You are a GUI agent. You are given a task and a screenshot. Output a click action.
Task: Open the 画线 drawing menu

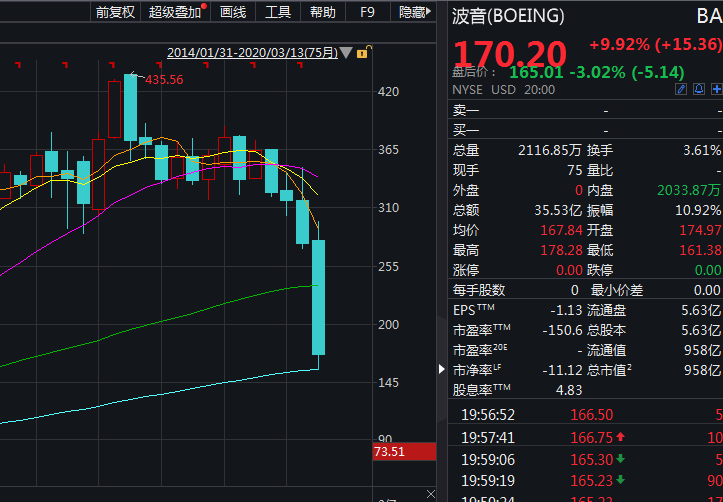pos(233,12)
